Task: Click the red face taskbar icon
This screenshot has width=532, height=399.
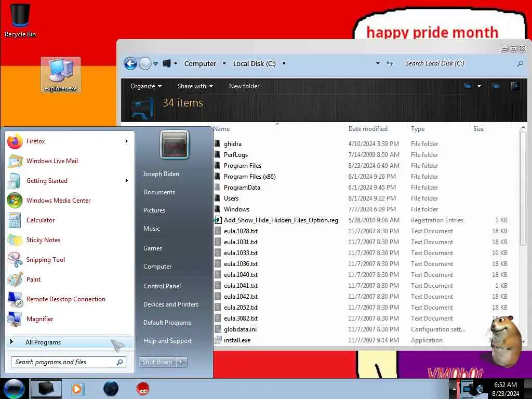Action: [143, 389]
